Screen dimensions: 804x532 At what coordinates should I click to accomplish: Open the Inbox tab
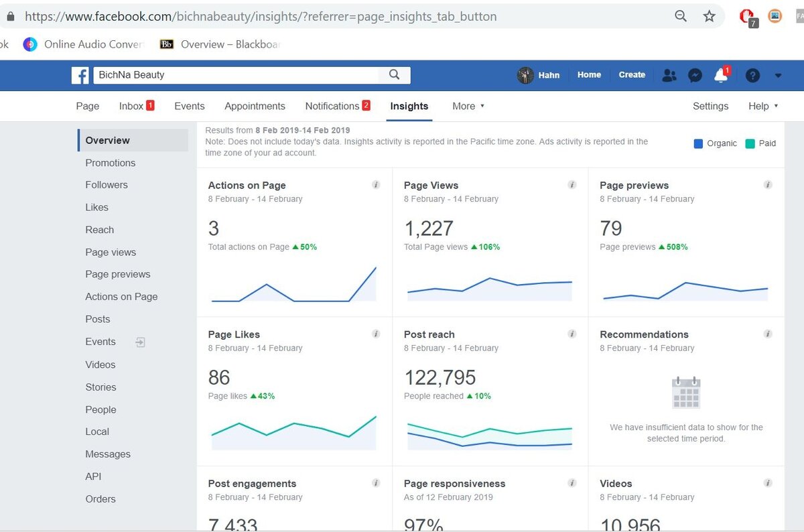click(137, 106)
